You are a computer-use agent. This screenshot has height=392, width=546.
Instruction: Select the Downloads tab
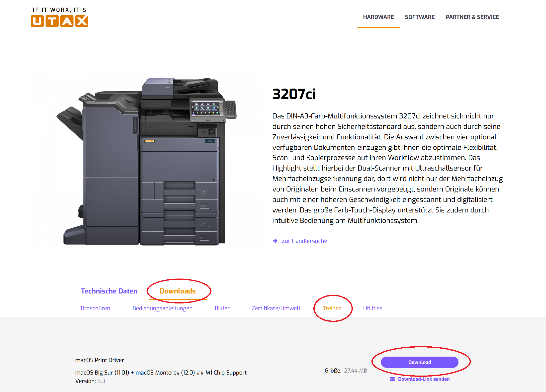pyautogui.click(x=178, y=291)
